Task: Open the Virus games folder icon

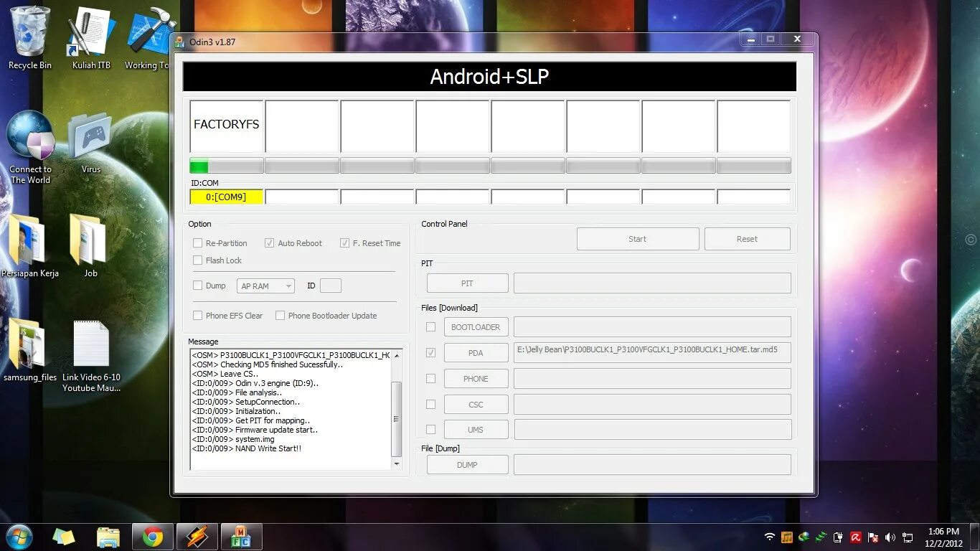Action: 91,143
